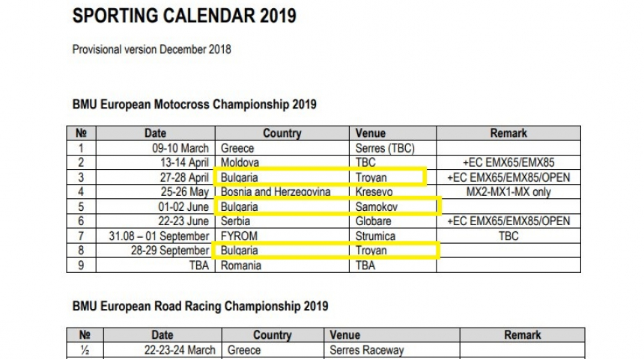The image size is (644, 359).
Task: Select the Moldova country cell
Action: click(x=240, y=162)
